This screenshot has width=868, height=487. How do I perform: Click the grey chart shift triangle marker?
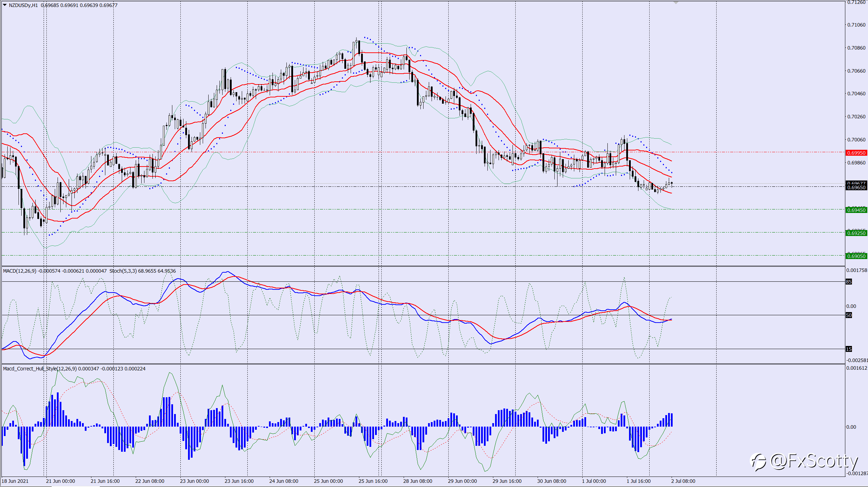676,2
